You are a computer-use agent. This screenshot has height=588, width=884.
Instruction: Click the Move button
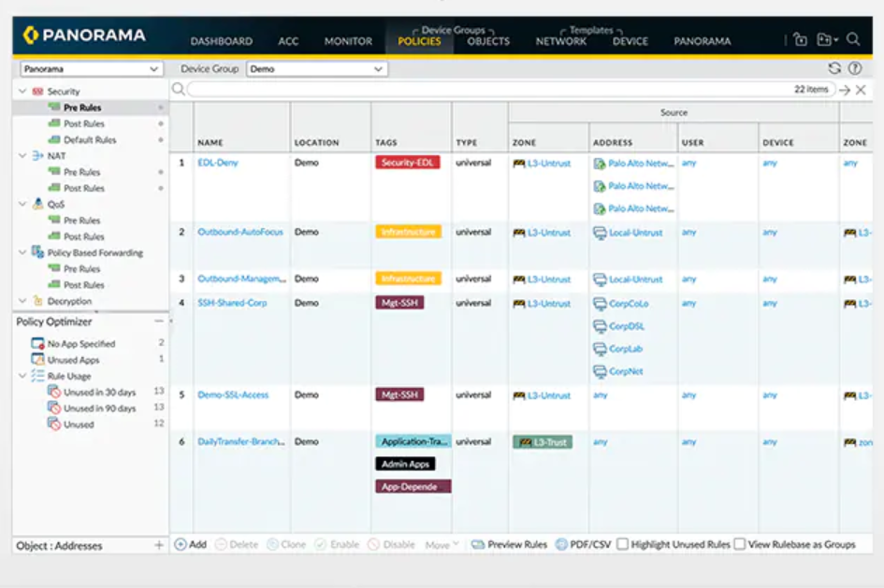point(442,545)
